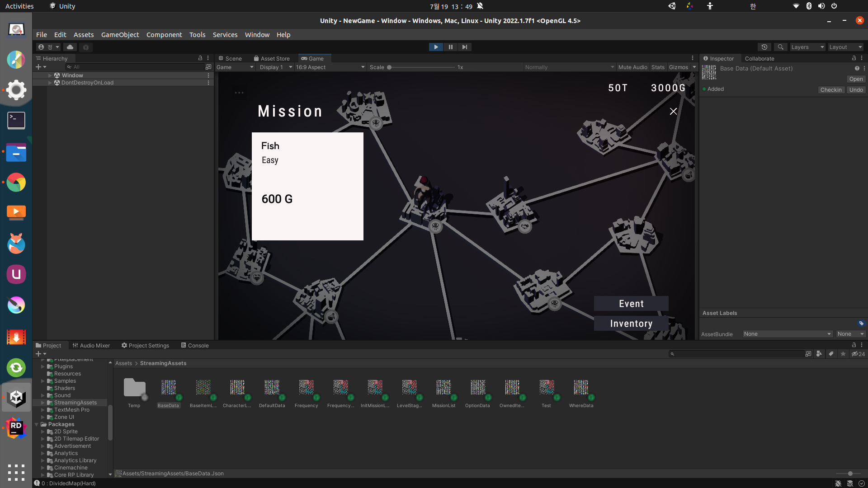Screen dimensions: 868x488
Task: Expand the StreamingAssets folder in the tree
Action: [43, 403]
